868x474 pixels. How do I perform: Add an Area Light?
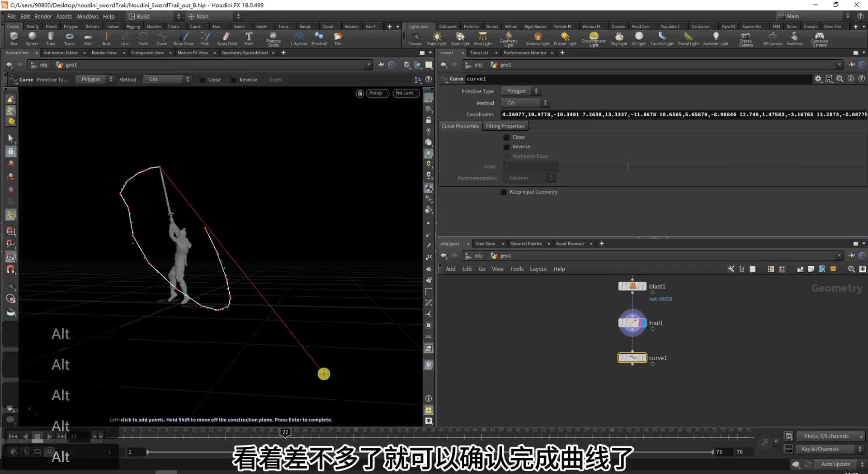[x=482, y=38]
